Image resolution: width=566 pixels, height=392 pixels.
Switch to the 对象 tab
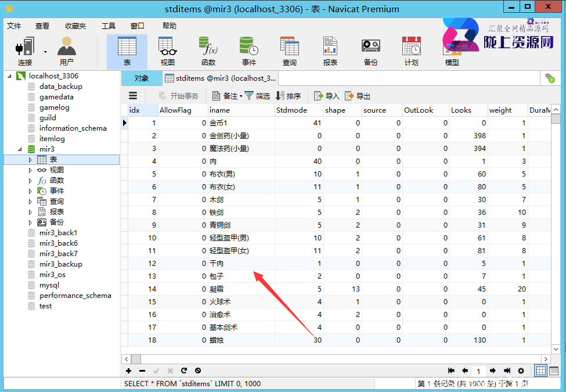click(x=142, y=78)
